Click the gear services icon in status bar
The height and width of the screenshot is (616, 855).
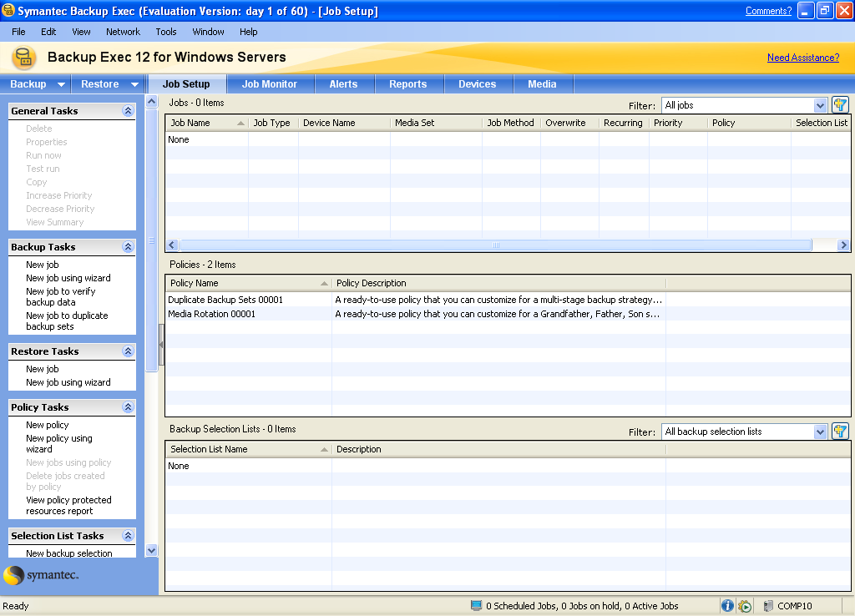(x=744, y=606)
